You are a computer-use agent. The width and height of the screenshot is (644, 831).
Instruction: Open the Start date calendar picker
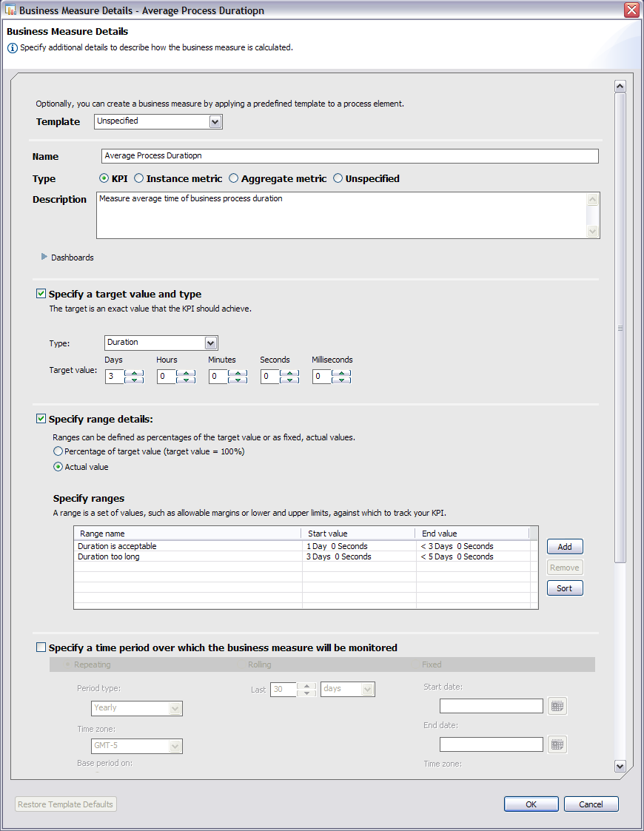pyautogui.click(x=557, y=706)
